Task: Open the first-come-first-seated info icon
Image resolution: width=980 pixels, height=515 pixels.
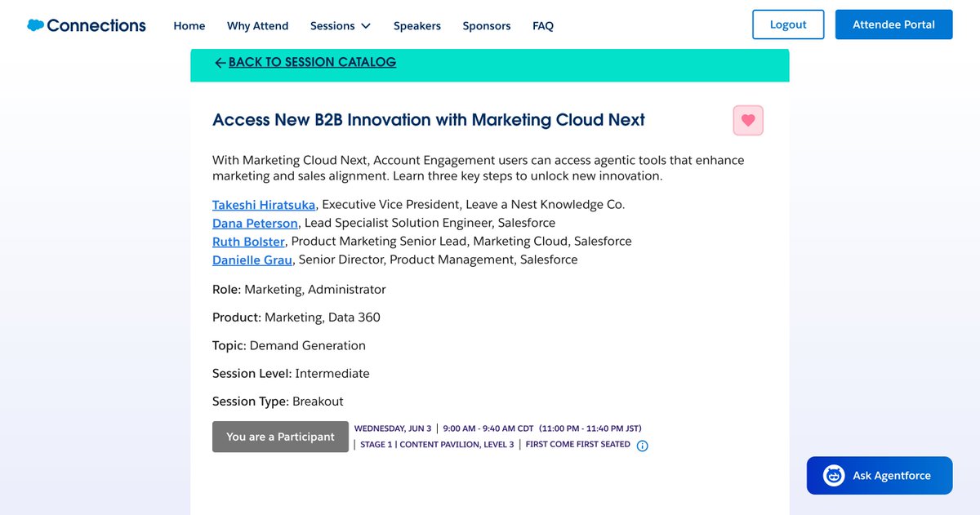Action: point(642,446)
